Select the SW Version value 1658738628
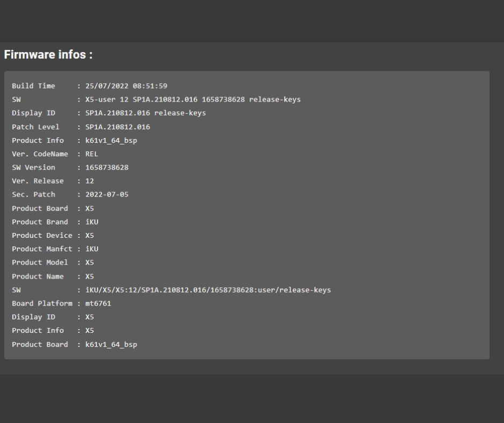504x423 pixels. coord(107,167)
